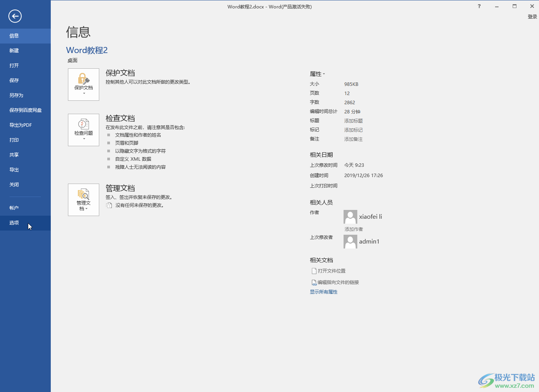The width and height of the screenshot is (539, 392).
Task: Click the 显示所有属性 link
Action: coord(324,292)
